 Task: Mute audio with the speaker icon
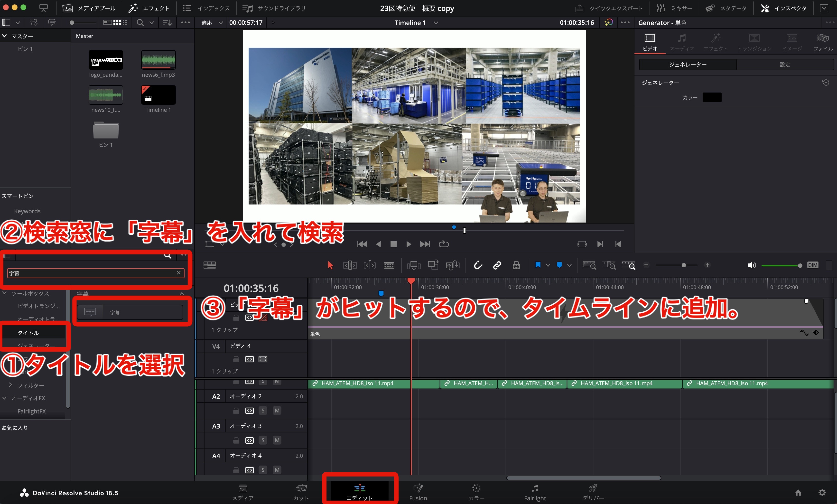point(752,265)
